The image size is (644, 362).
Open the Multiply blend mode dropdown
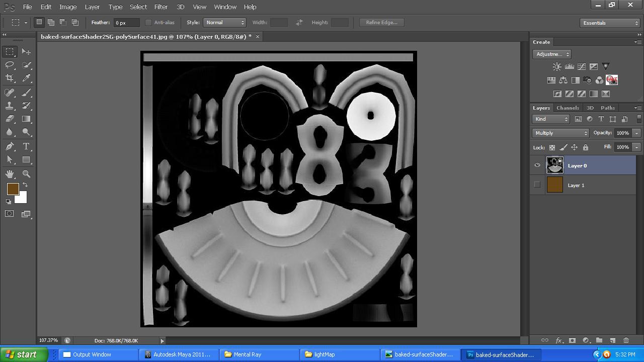pyautogui.click(x=560, y=133)
